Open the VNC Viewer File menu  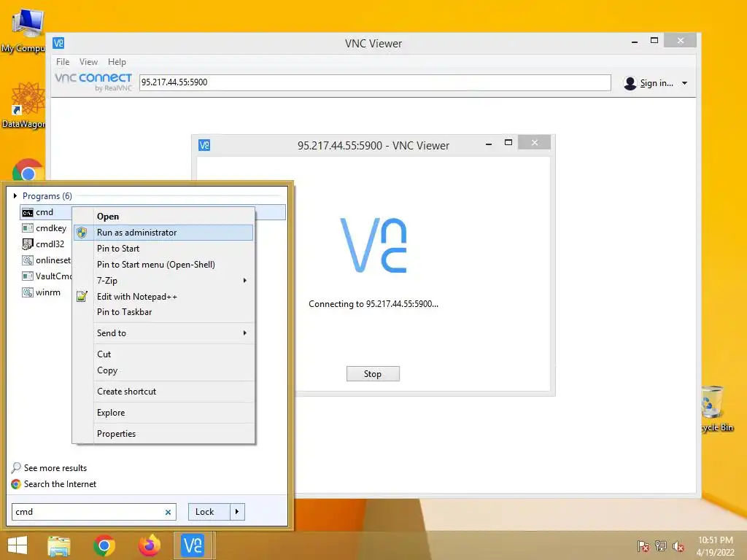[63, 62]
